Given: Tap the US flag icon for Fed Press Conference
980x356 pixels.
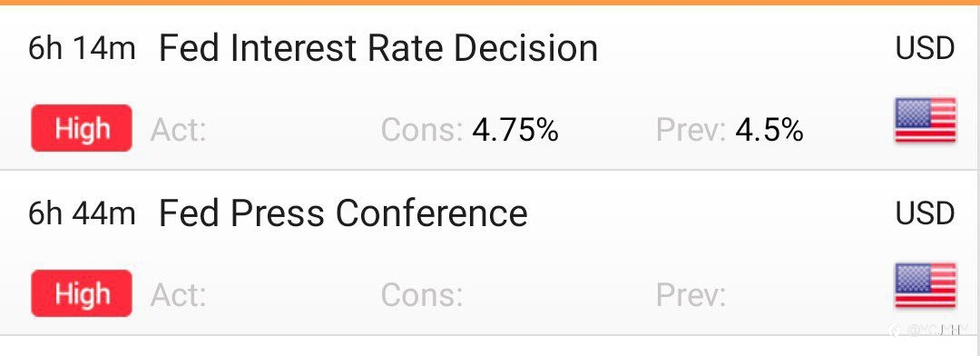Looking at the screenshot, I should point(926,286).
